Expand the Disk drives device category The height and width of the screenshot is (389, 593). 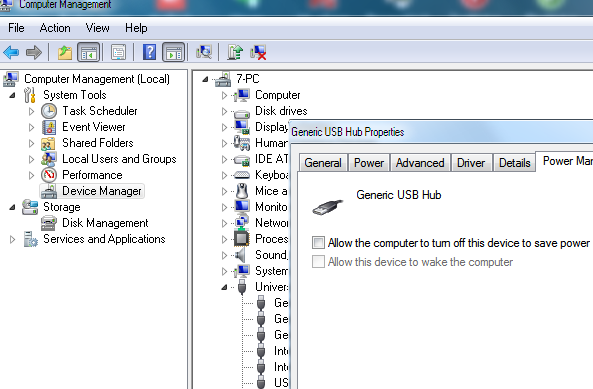(224, 111)
